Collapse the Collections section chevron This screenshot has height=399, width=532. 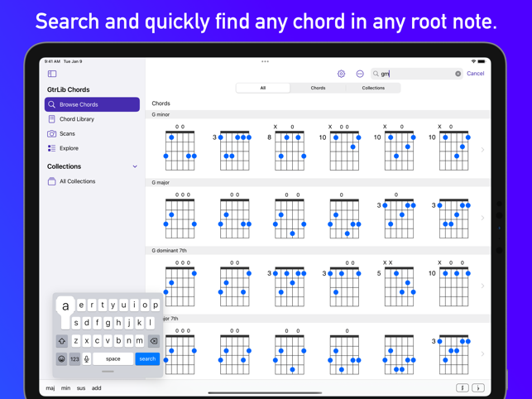135,166
